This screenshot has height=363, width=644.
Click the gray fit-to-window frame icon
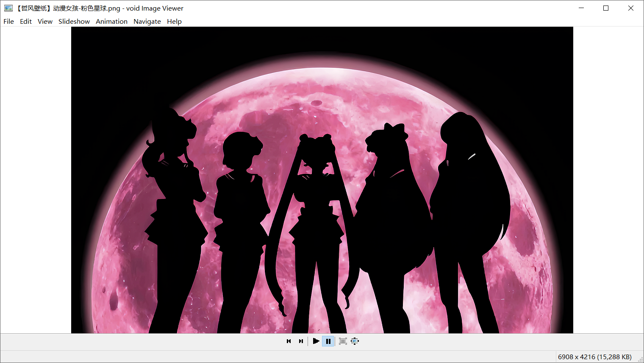tap(343, 341)
